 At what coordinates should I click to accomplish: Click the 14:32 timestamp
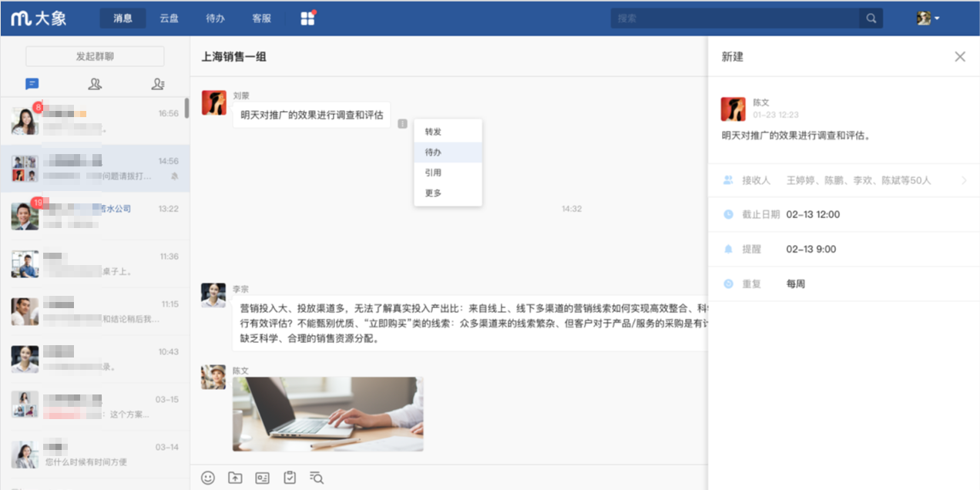pos(572,209)
